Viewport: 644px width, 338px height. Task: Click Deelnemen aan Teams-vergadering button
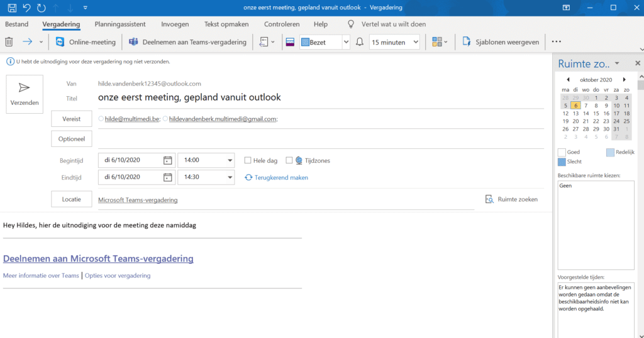(187, 42)
